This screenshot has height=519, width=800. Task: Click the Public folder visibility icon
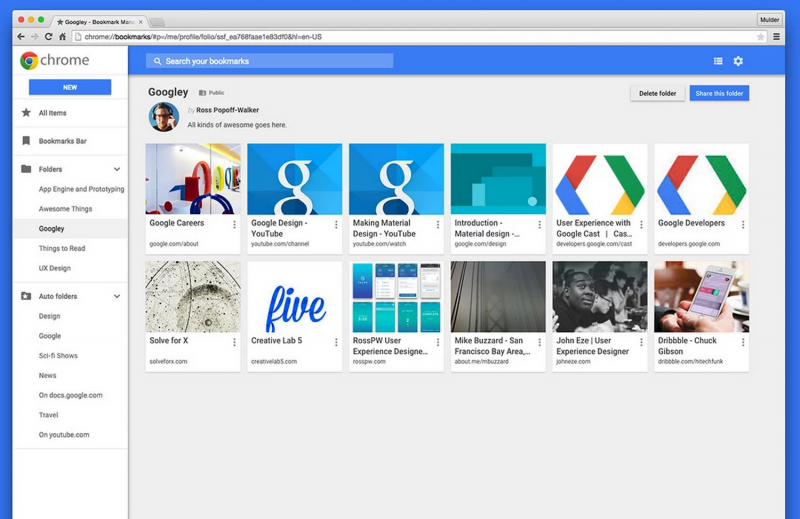203,93
